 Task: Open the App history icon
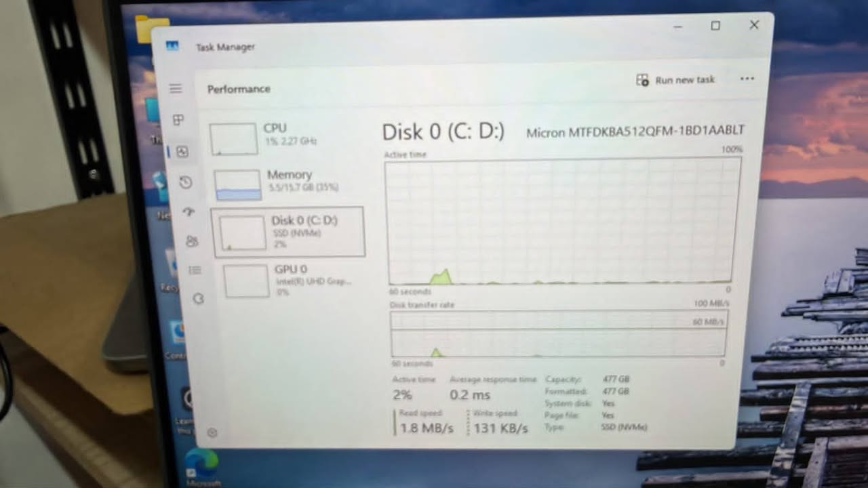(186, 182)
